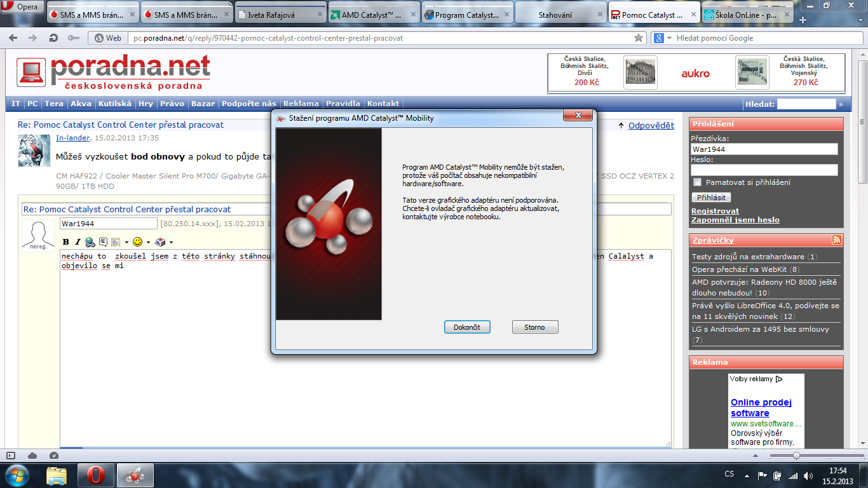
Task: Click the cube special characters icon
Action: pyautogui.click(x=160, y=242)
